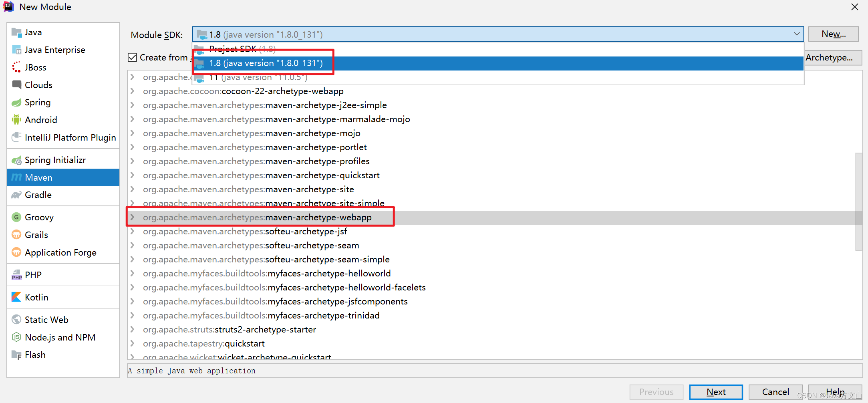Choose the IntelliJ Platform Plugin icon
Image resolution: width=868 pixels, height=403 pixels.
16,137
